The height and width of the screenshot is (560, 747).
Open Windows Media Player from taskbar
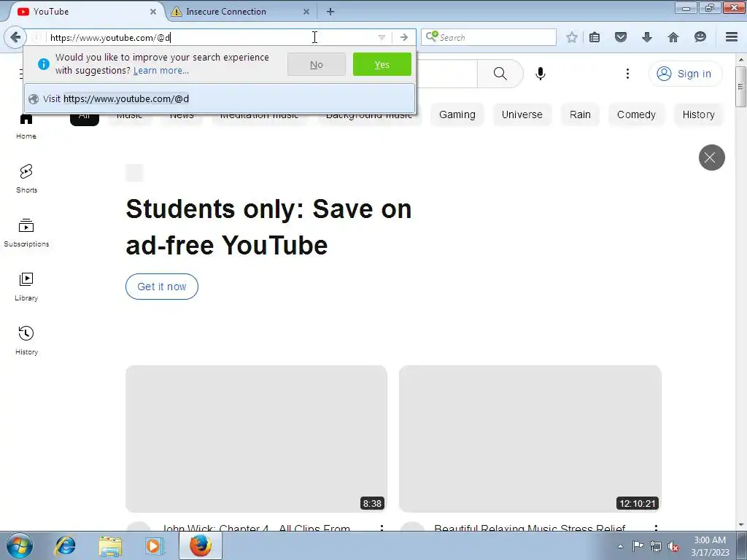(x=154, y=545)
